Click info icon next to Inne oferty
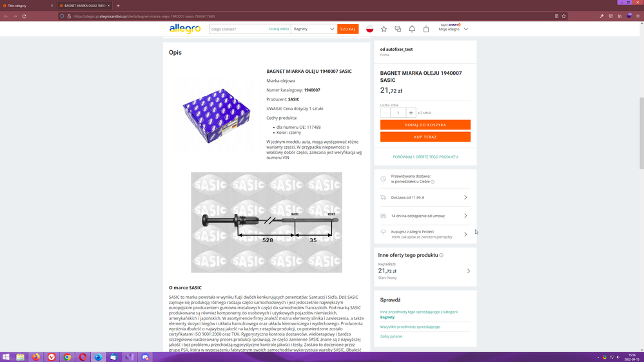This screenshot has height=362, width=644. (x=442, y=255)
